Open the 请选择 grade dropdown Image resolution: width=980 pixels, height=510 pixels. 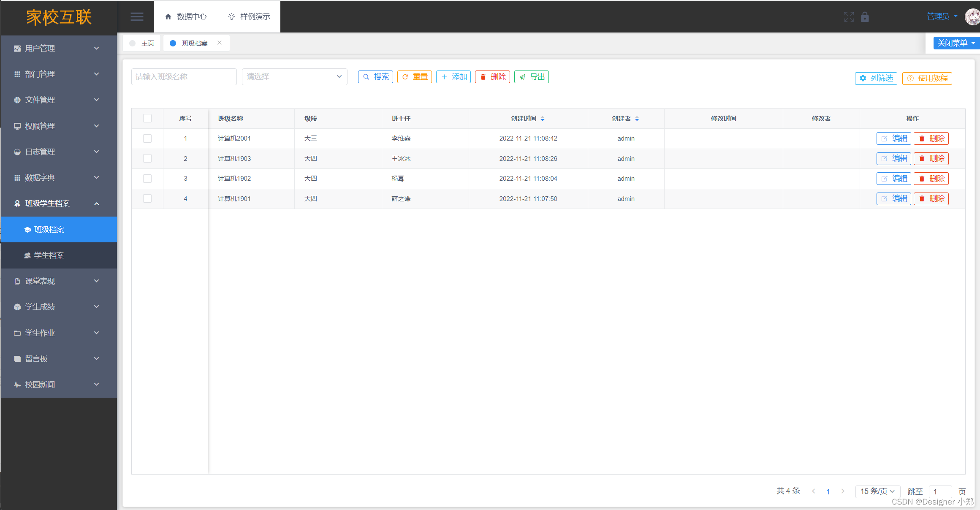tap(294, 77)
